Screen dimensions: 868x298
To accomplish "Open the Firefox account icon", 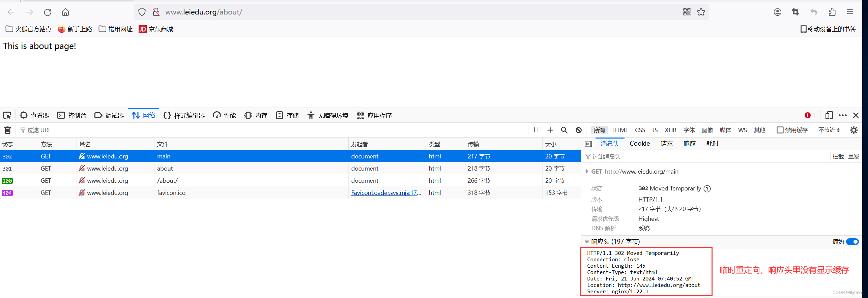I will (777, 12).
